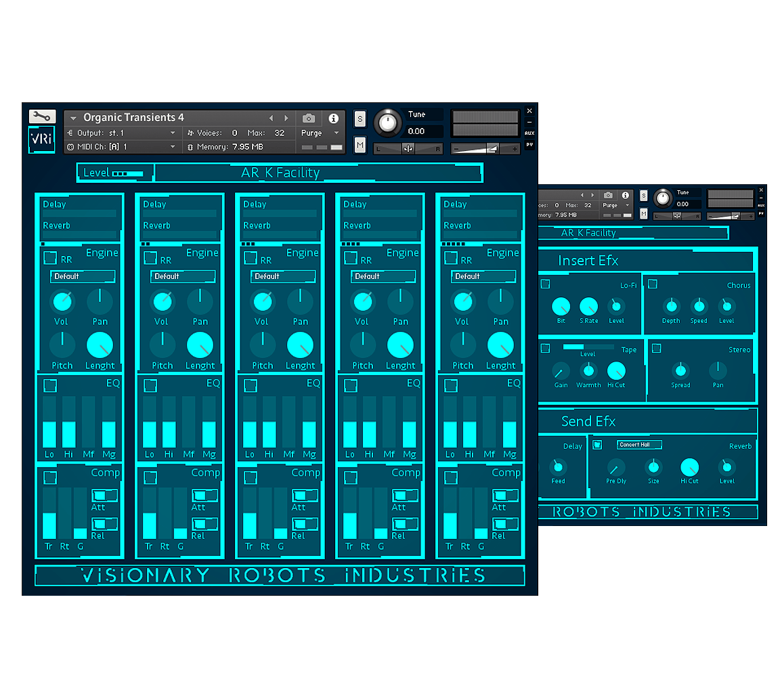Image resolution: width=780 pixels, height=700 pixels.
Task: Enable the RR checkbox in first engine
Action: [50, 258]
